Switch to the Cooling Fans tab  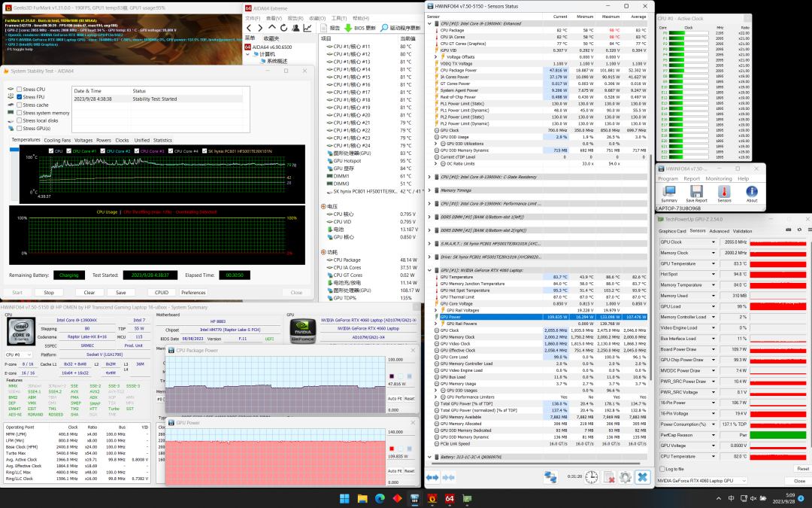coord(57,140)
